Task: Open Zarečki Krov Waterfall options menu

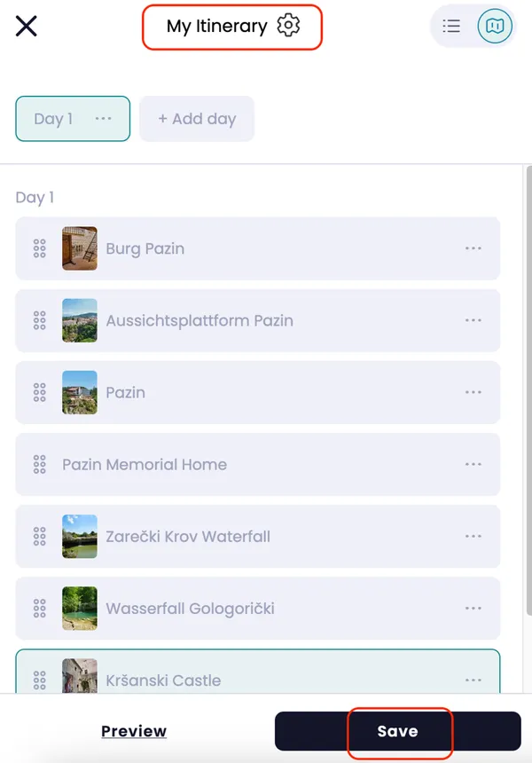Action: 473,536
